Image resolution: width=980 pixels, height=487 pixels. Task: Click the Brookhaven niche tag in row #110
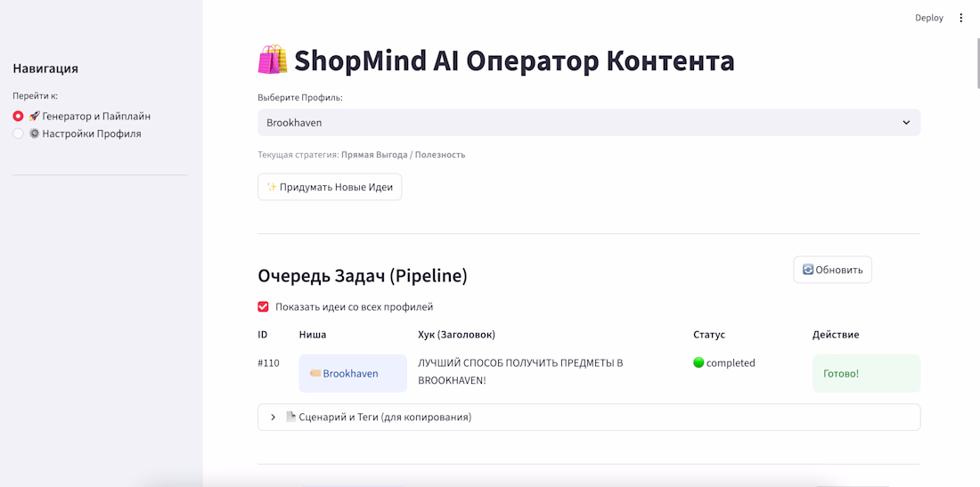tap(353, 373)
